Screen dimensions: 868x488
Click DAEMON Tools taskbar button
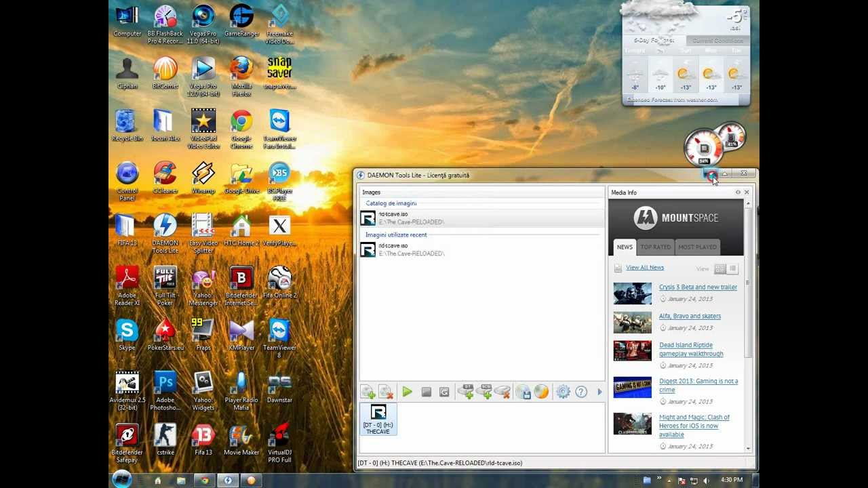pos(228,481)
